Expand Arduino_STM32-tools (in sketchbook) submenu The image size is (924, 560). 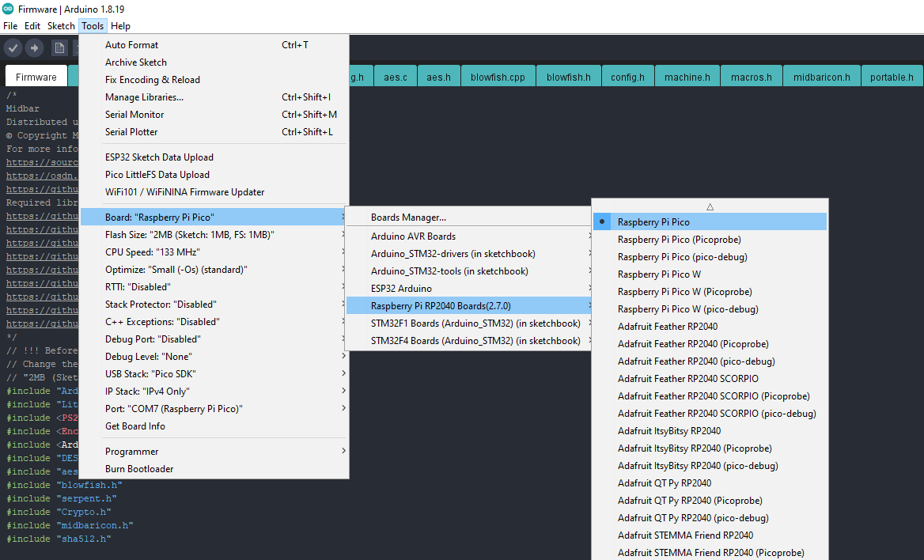click(468, 271)
